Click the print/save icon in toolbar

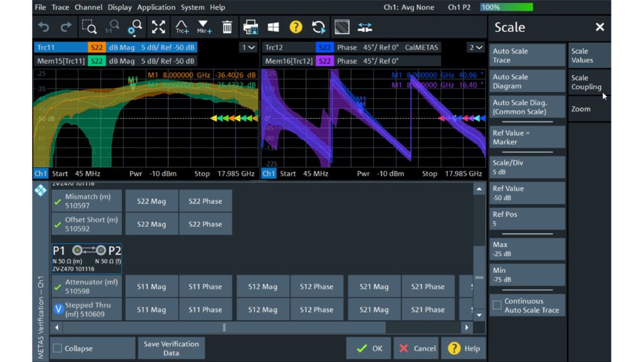coord(250,27)
